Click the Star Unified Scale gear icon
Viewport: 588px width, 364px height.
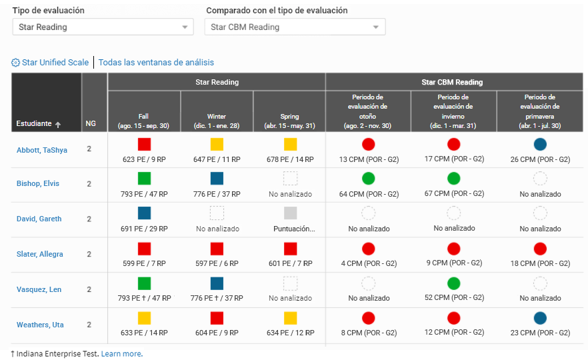(15, 63)
